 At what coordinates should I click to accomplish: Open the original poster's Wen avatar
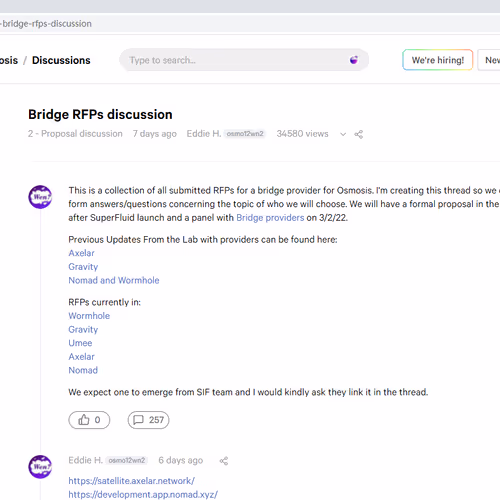click(x=40, y=197)
